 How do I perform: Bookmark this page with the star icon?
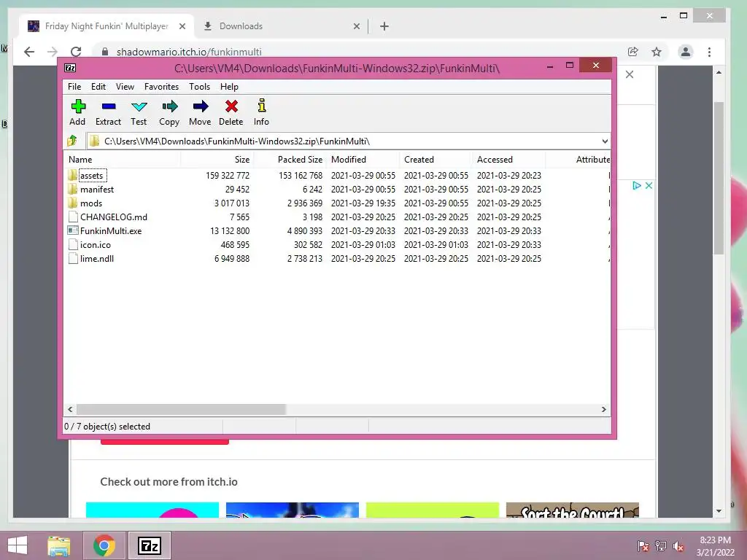tap(657, 52)
